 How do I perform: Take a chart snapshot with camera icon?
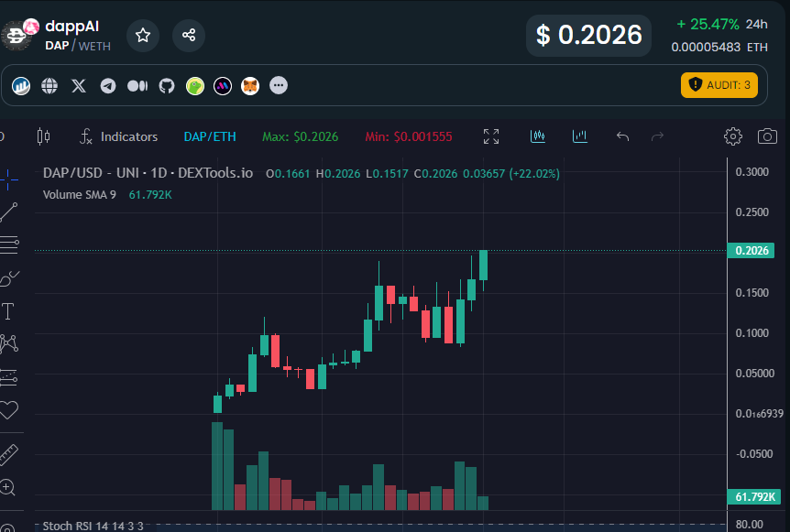tap(767, 136)
